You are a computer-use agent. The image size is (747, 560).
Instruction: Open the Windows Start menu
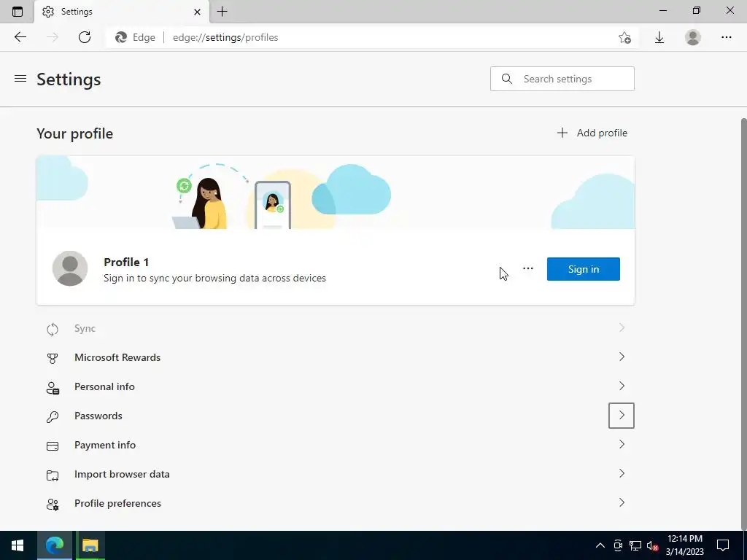click(18, 545)
